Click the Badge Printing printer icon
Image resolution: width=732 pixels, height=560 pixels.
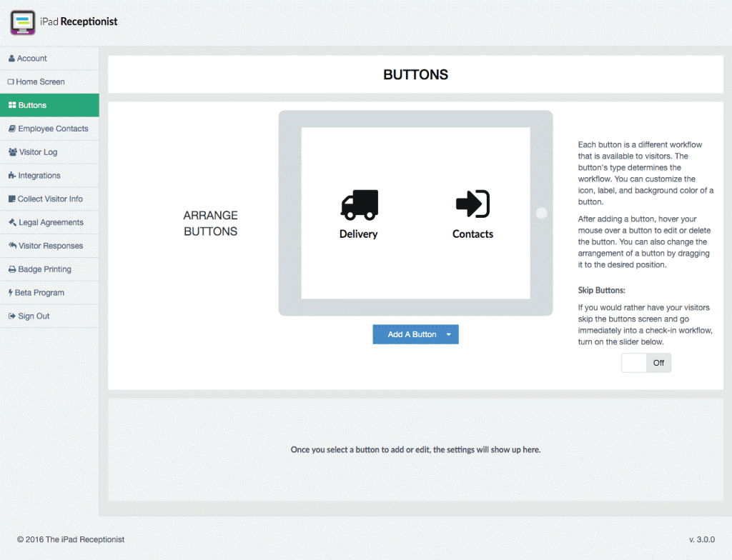pyautogui.click(x=12, y=269)
